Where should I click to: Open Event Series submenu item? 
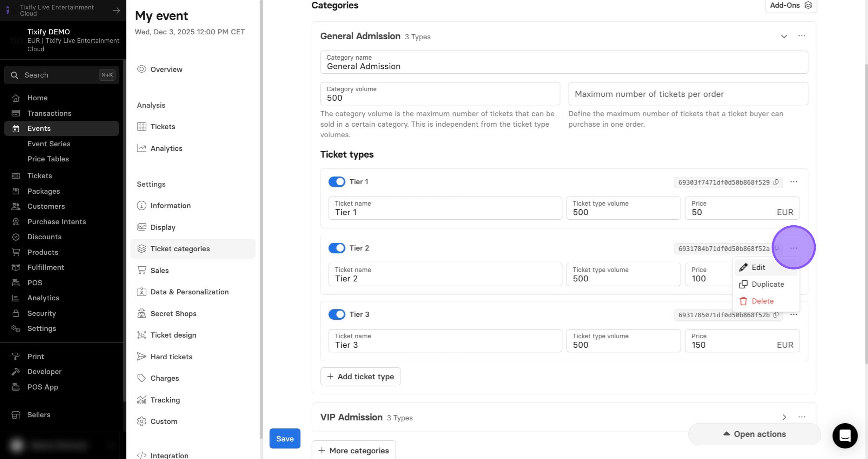coord(49,144)
